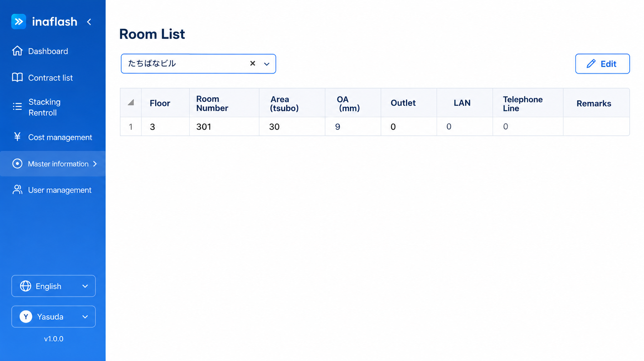Viewport: 644px width, 361px height.
Task: Click the select-all corner of the table
Action: point(131,103)
